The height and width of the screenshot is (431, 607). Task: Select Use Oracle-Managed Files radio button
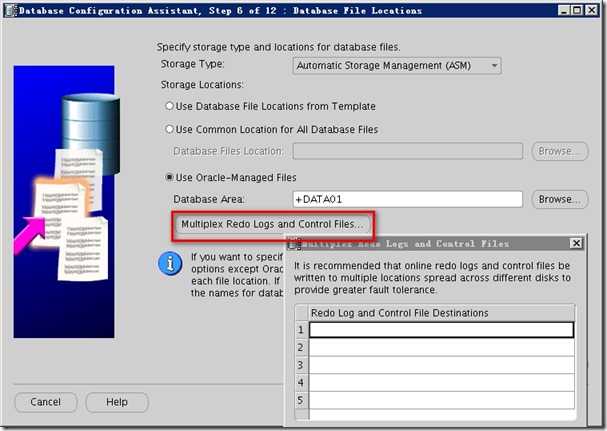(170, 177)
